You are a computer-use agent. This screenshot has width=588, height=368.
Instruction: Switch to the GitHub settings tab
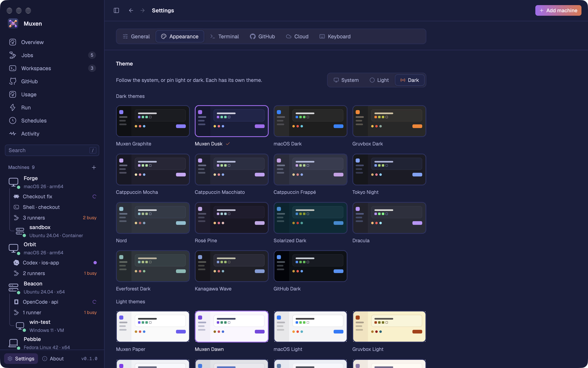tap(262, 37)
